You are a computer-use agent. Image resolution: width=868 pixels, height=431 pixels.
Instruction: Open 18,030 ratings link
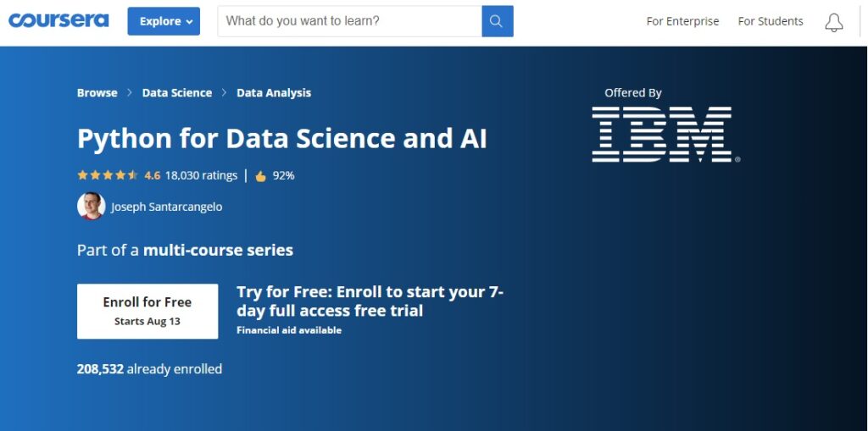[201, 175]
